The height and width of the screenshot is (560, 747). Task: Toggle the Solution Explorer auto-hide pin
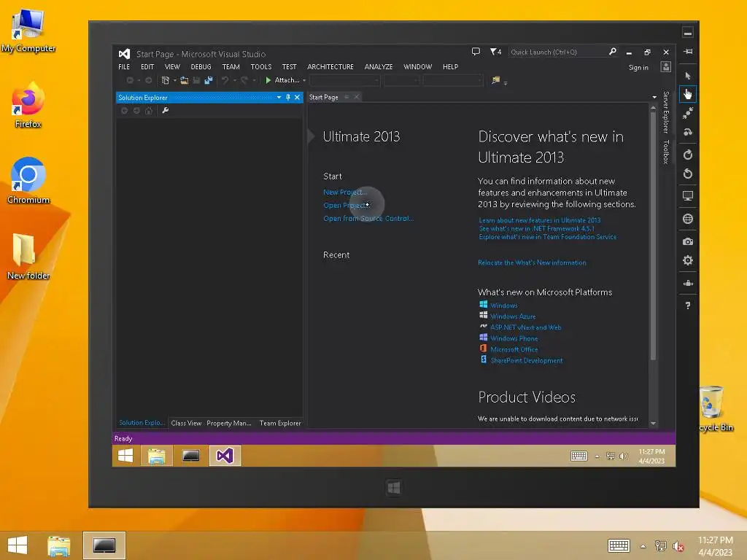[x=287, y=97]
